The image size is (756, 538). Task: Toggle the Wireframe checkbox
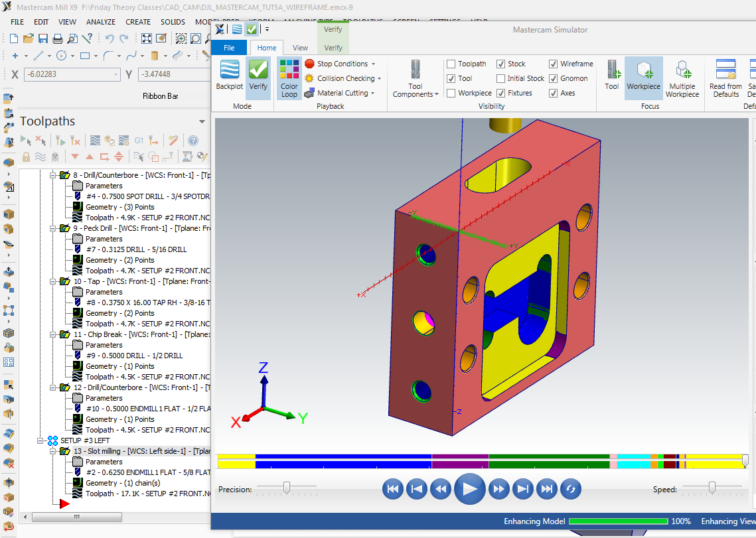click(x=554, y=64)
